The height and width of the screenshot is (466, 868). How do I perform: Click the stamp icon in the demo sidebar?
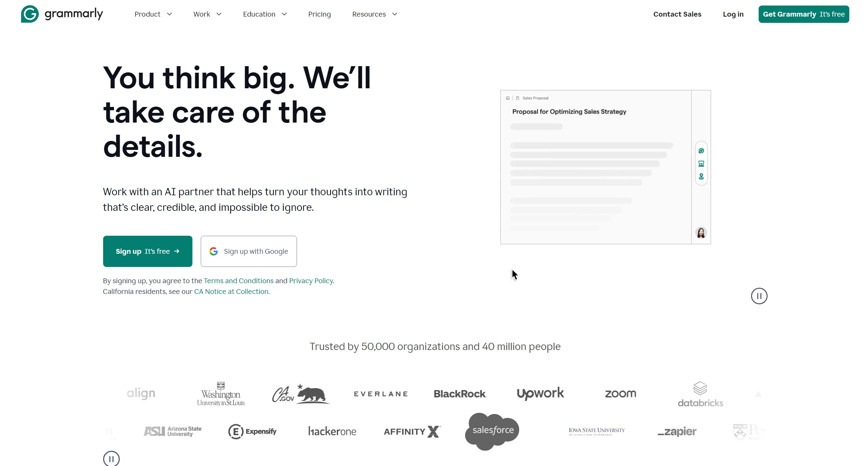click(701, 177)
